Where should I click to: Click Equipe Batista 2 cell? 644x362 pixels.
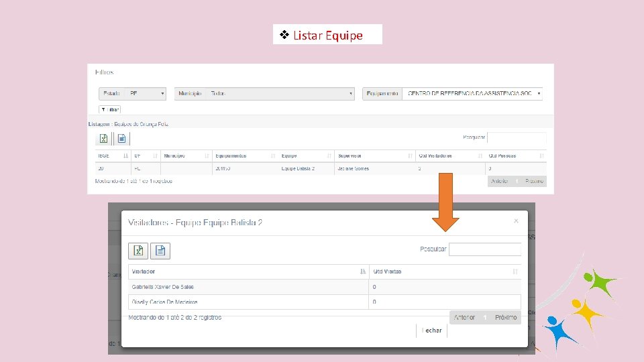[306, 169]
